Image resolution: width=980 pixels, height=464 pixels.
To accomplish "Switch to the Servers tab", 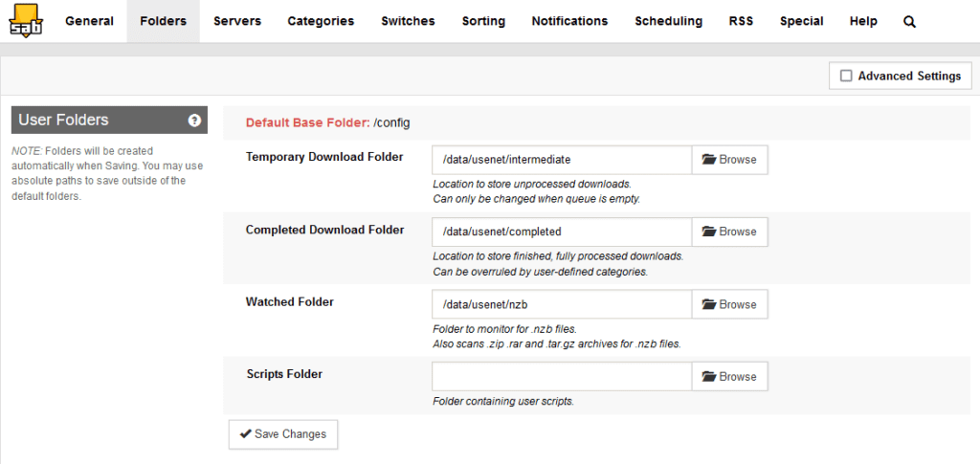I will 237,21.
